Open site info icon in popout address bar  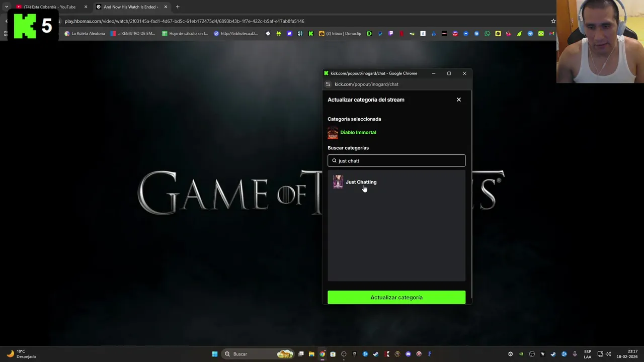pos(328,84)
